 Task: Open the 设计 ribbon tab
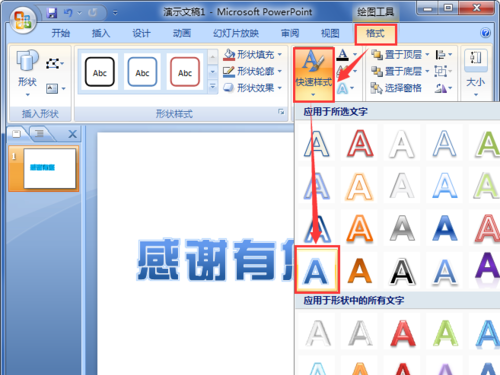click(141, 33)
